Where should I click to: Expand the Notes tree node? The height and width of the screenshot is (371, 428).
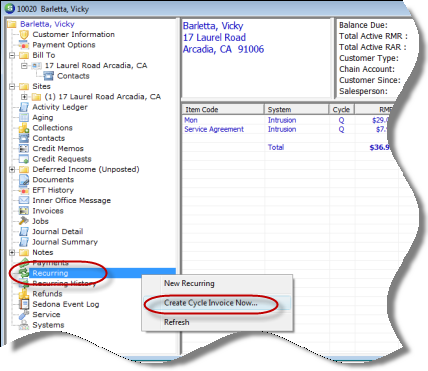click(x=12, y=253)
